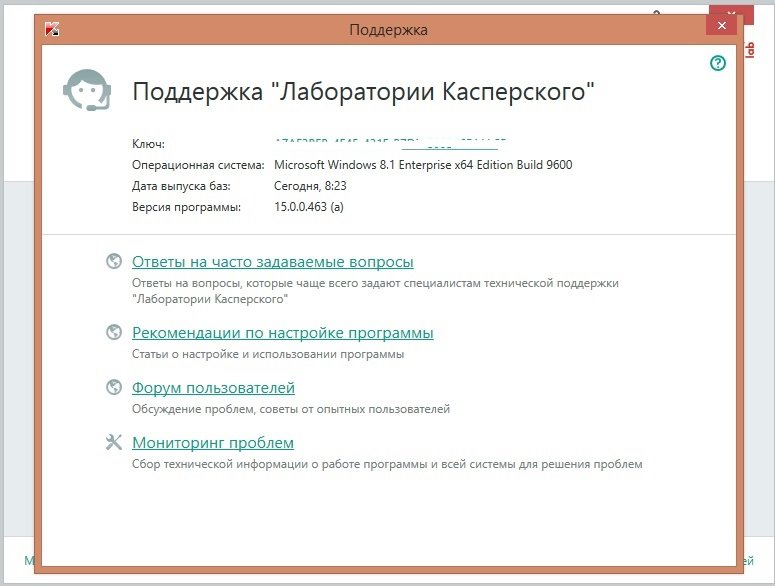Viewport: 775px width, 586px height.
Task: Click the Поддержка "Лаборатории Касперского" heading
Action: click(x=364, y=94)
